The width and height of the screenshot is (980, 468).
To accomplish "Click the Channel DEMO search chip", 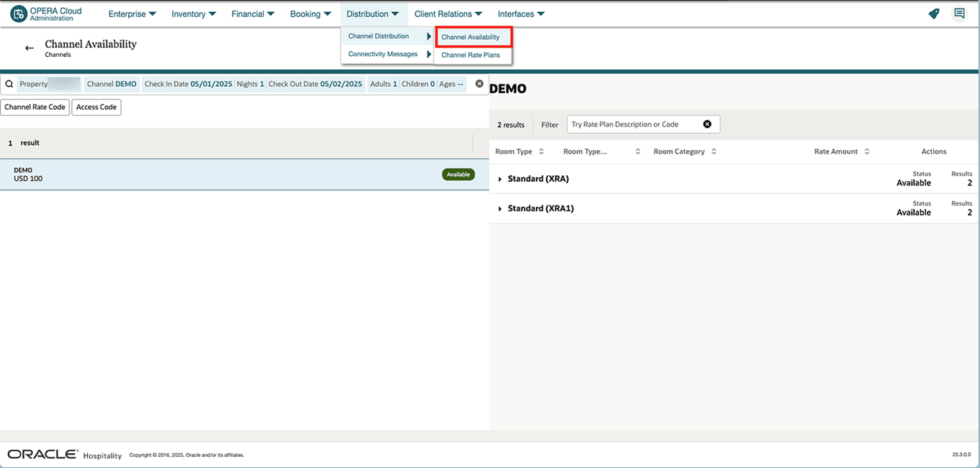I will (x=112, y=84).
